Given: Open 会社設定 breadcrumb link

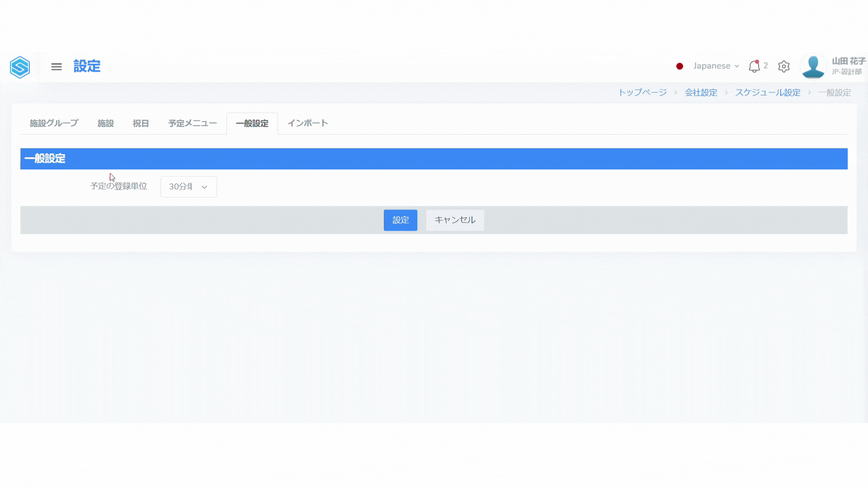Looking at the screenshot, I should 701,93.
